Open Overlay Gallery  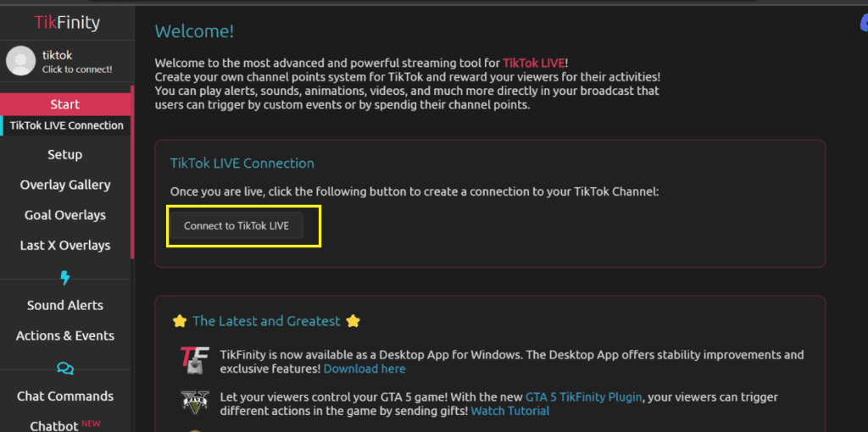tap(65, 185)
